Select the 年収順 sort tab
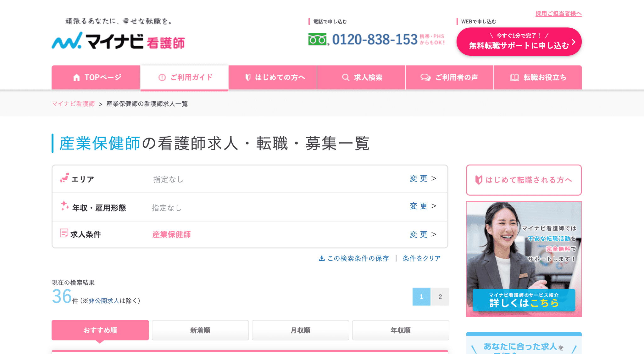Image resolution: width=644 pixels, height=354 pixels. 400,330
